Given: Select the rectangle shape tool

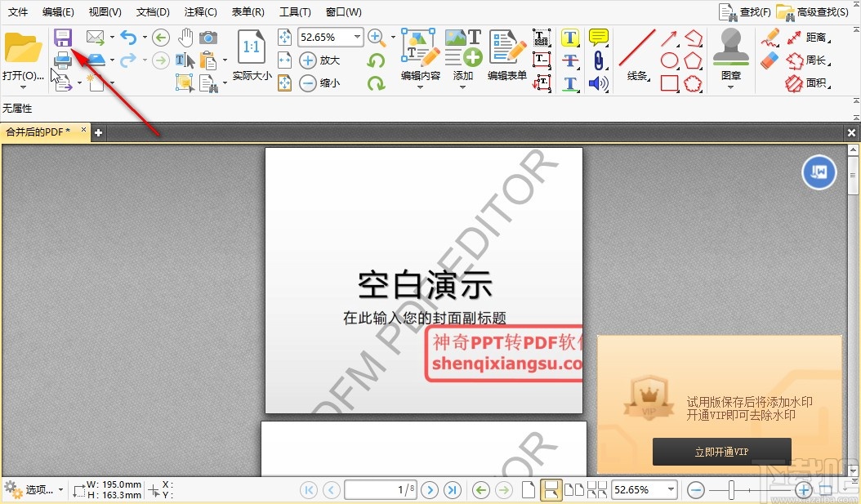Looking at the screenshot, I should pyautogui.click(x=669, y=83).
